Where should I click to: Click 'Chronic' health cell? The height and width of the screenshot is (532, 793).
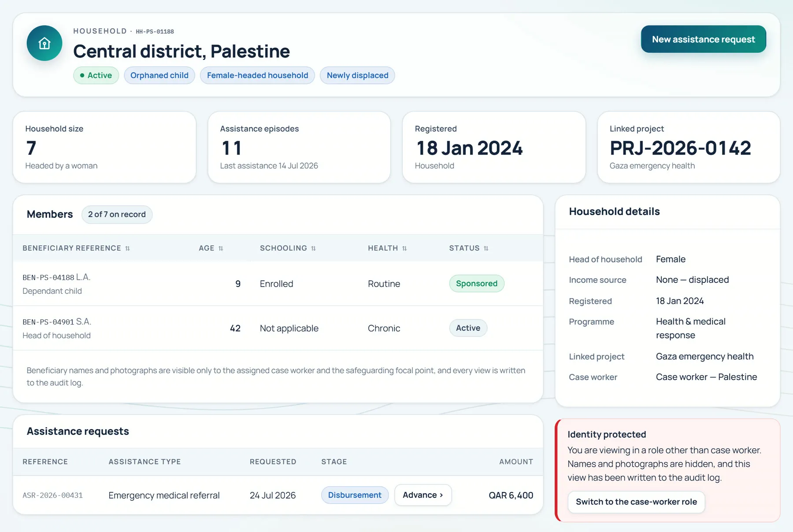384,328
